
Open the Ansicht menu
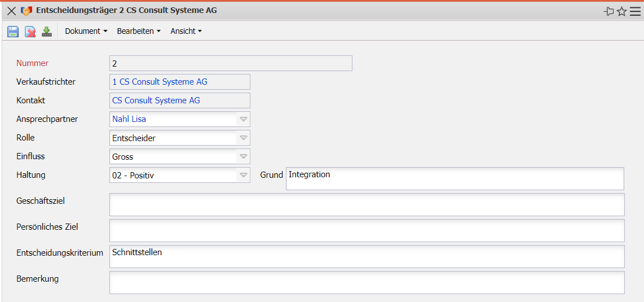186,31
